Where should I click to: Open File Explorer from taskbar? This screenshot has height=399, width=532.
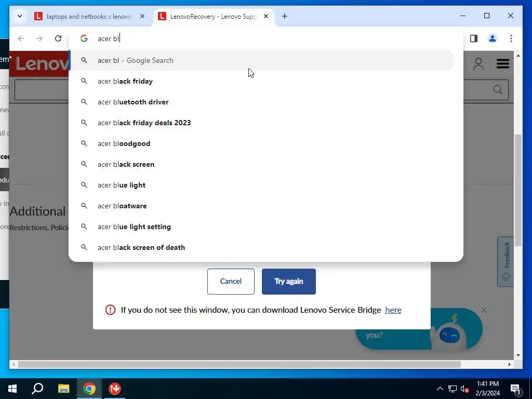(x=63, y=389)
